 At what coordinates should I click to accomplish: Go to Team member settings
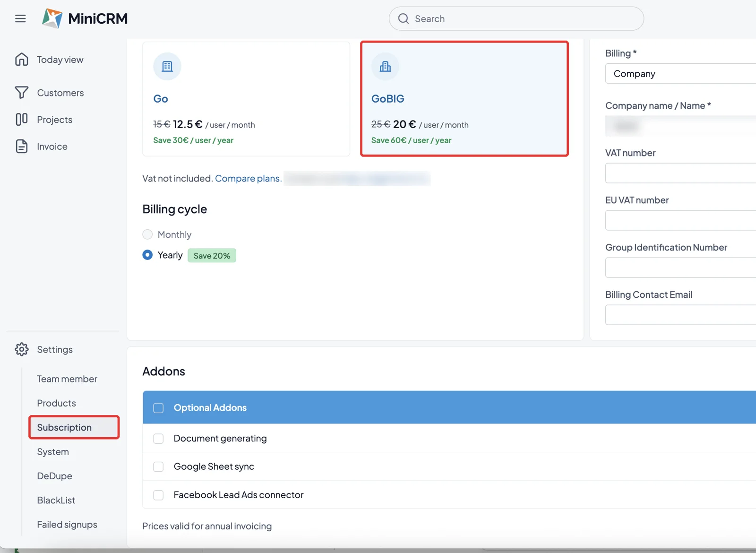[x=67, y=379]
